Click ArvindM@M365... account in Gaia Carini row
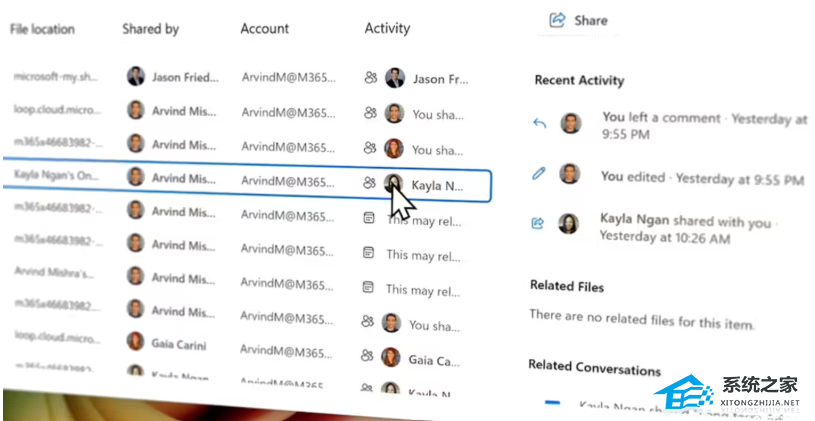 pos(286,352)
